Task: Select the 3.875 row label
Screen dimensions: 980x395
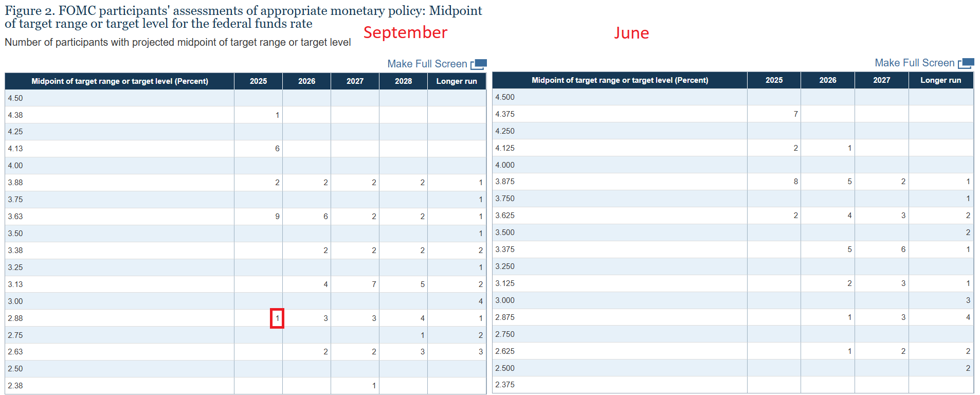Action: pos(505,182)
